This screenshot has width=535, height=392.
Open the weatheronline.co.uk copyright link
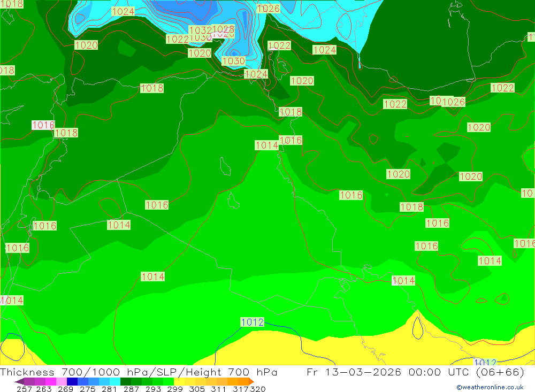click(490, 387)
